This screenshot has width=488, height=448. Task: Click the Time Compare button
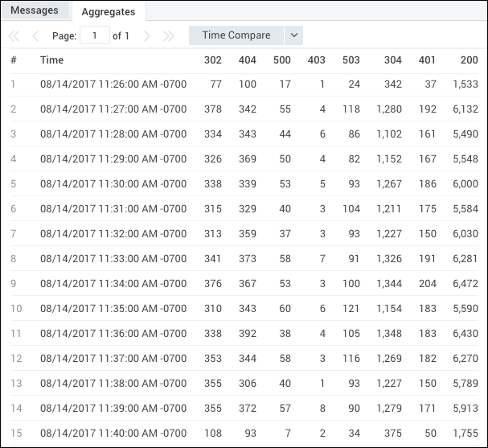click(x=236, y=35)
